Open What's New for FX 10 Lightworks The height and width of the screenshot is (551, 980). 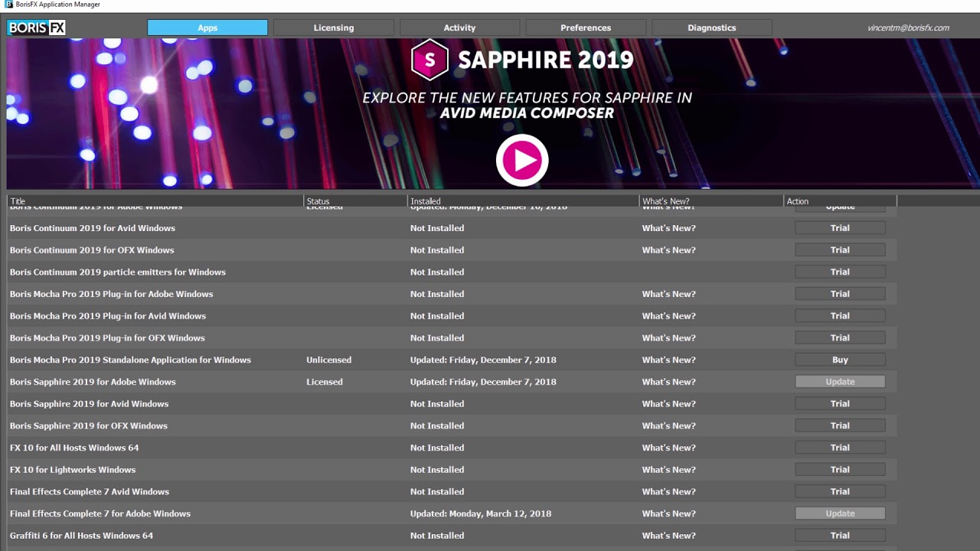pyautogui.click(x=668, y=470)
